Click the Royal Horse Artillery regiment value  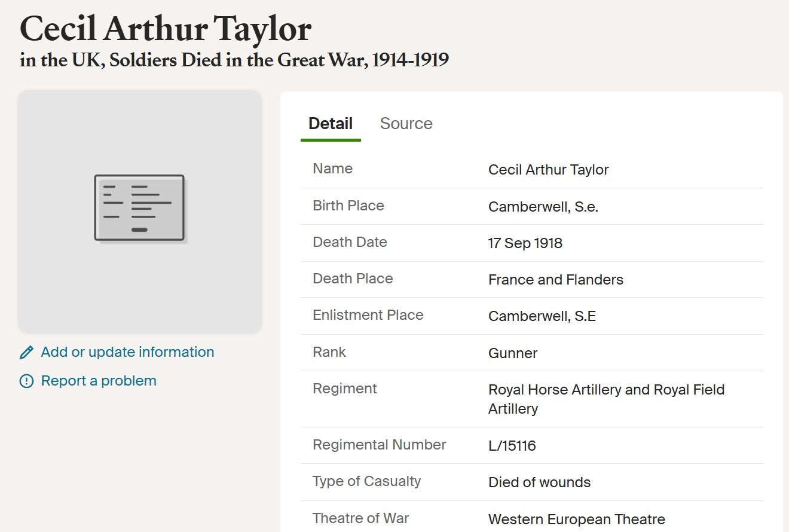pos(606,399)
